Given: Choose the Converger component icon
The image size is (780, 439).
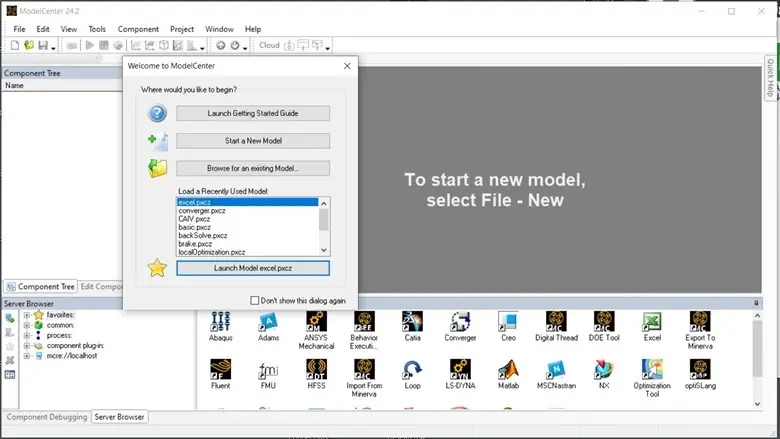Looking at the screenshot, I should 460,322.
